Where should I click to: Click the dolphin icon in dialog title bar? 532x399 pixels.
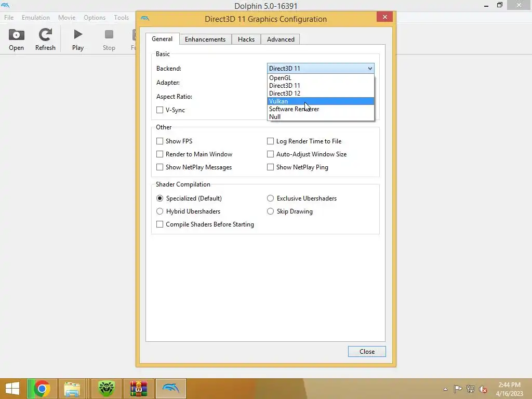coord(145,18)
